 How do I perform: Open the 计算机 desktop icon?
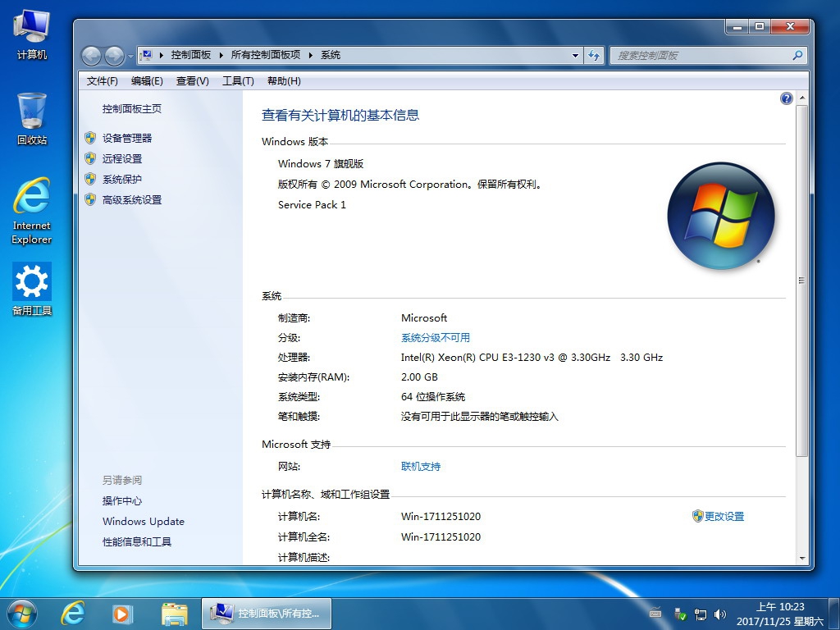(32, 34)
